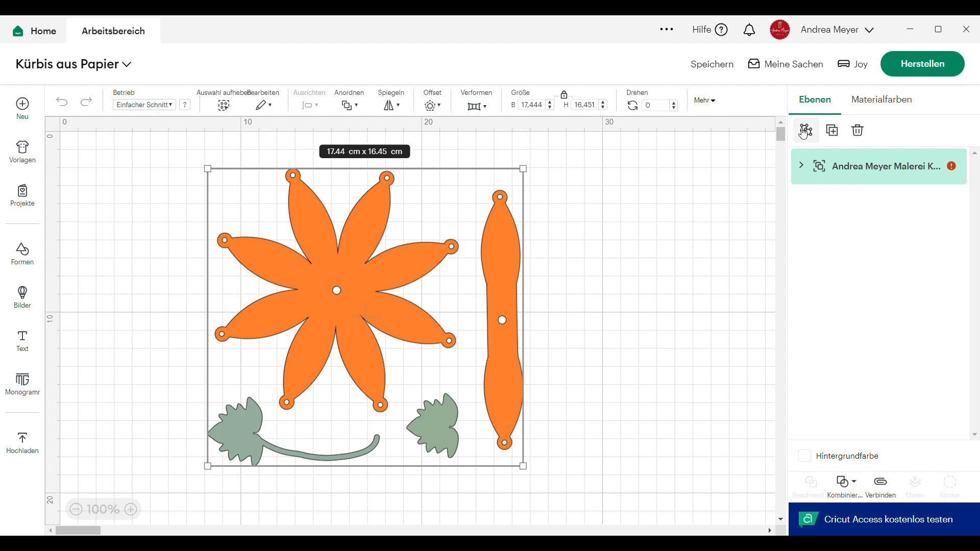980x551 pixels.
Task: Delete layer with trash icon
Action: (x=857, y=130)
